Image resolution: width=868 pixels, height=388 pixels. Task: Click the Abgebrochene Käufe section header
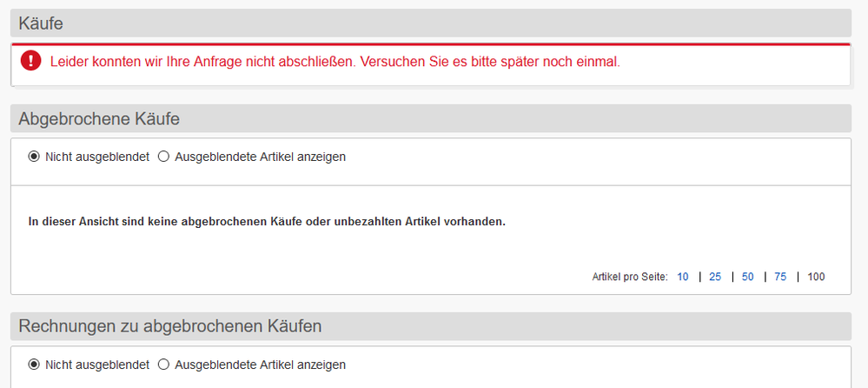(x=99, y=119)
